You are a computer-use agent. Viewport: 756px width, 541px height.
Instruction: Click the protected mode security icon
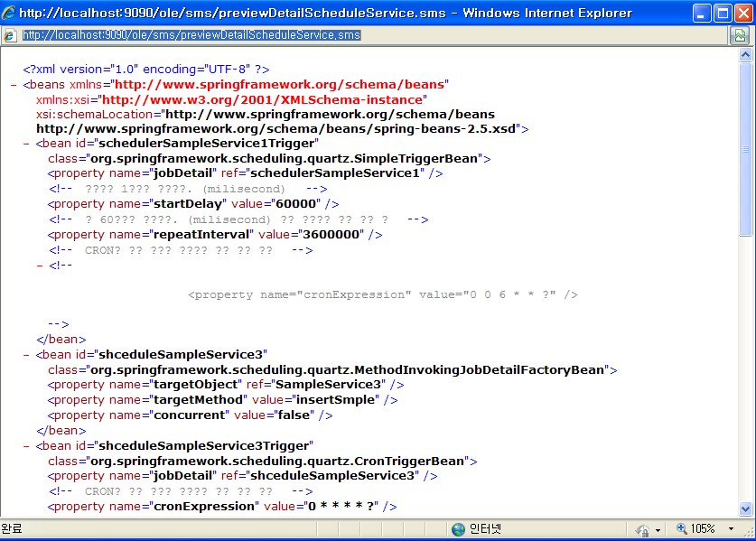[642, 529]
